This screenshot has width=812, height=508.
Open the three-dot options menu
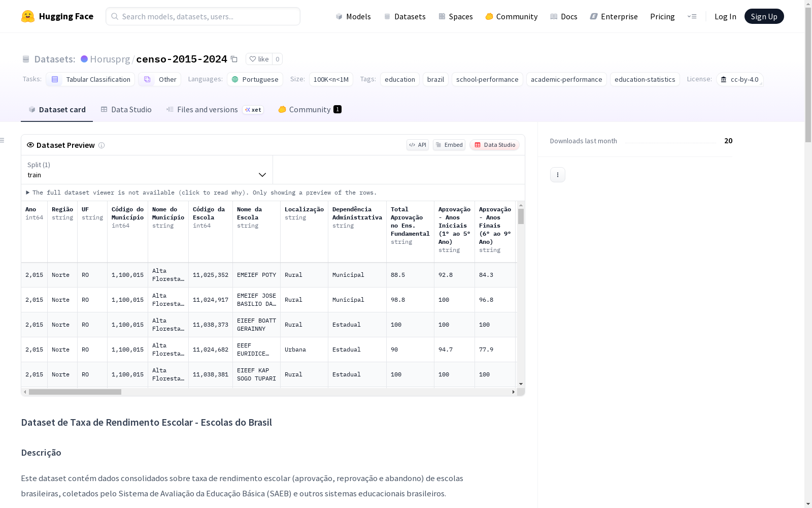(558, 175)
